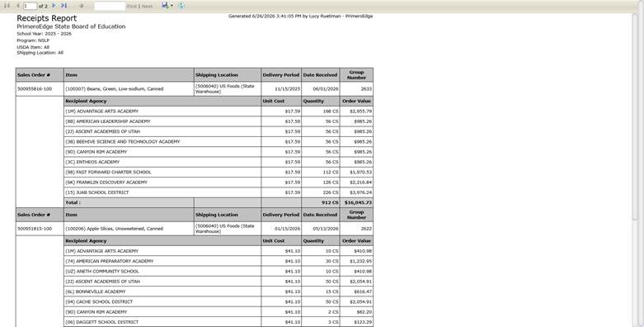Click date received 06/01/2026
This screenshot has width=644, height=327.
coord(326,89)
